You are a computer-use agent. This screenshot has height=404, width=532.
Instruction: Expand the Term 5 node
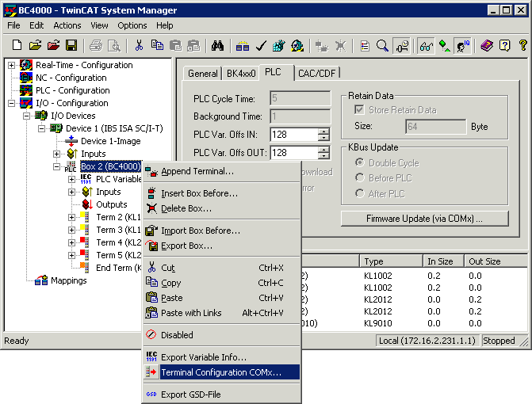[x=71, y=255]
